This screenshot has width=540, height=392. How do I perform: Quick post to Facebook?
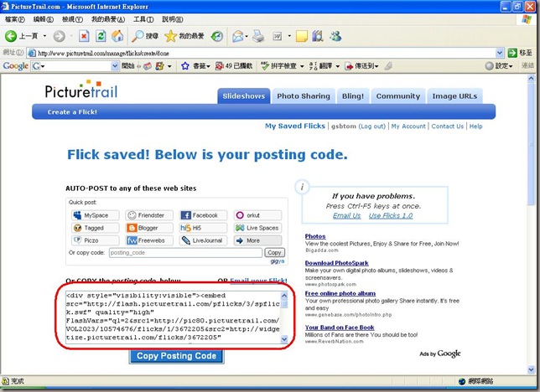pyautogui.click(x=203, y=215)
